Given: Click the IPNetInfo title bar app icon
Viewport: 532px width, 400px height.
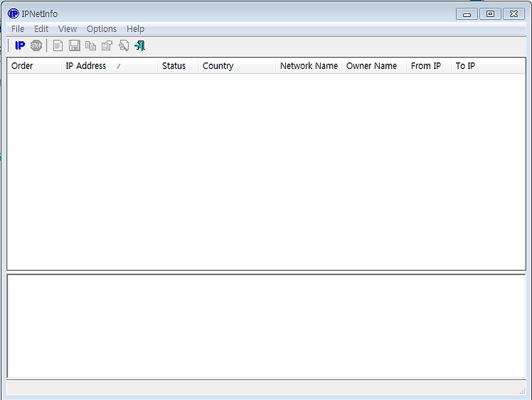Looking at the screenshot, I should pyautogui.click(x=13, y=13).
